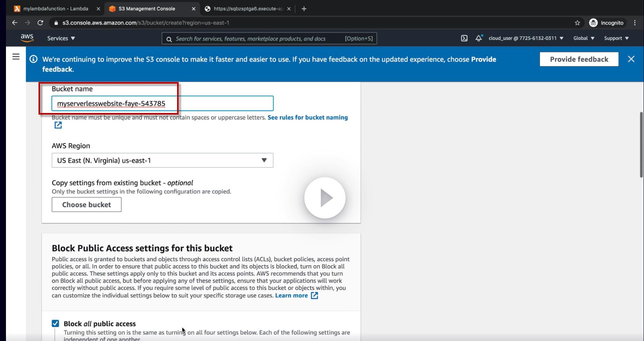Click the Provide feedback button

(x=579, y=59)
